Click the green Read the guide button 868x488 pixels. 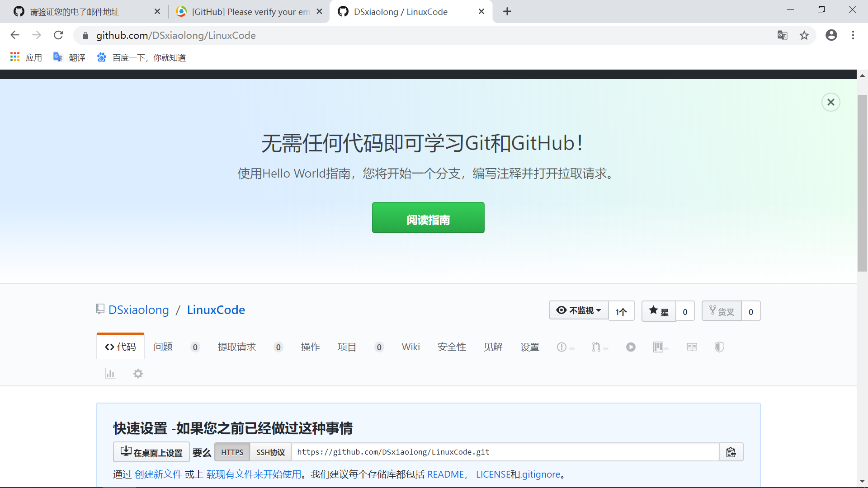click(x=428, y=218)
